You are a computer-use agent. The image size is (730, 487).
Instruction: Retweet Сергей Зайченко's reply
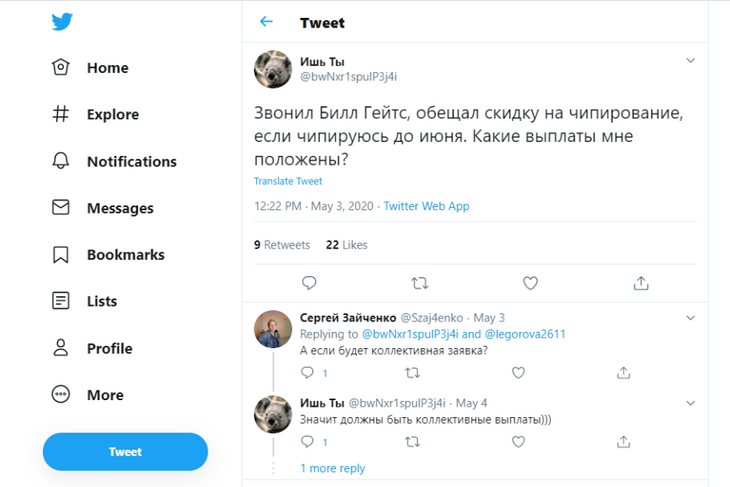point(412,372)
